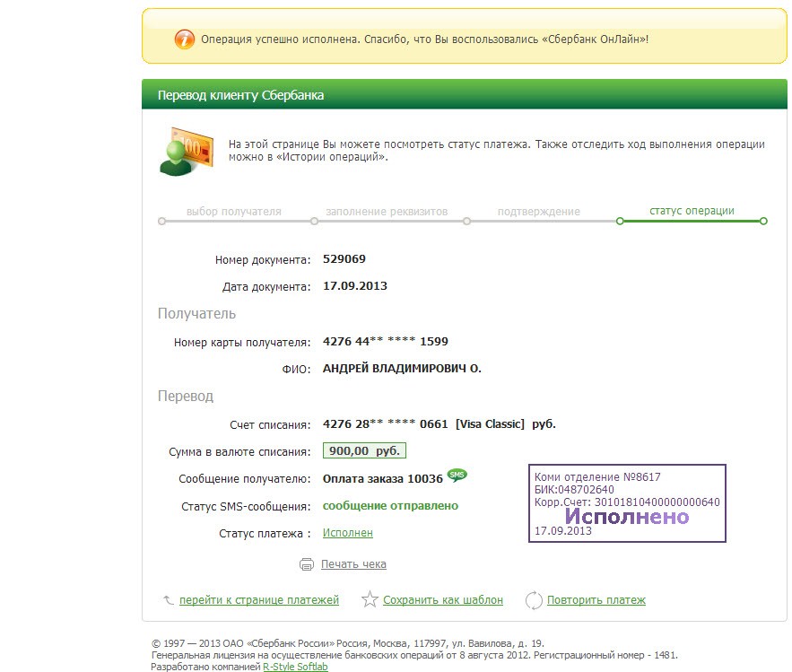
Task: Click Сохранить как шаблон link
Action: [x=443, y=599]
